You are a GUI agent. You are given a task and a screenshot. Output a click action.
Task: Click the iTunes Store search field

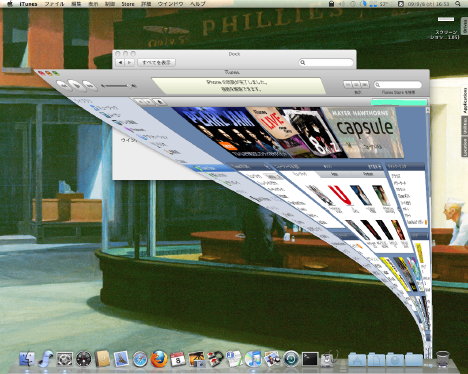398,85
